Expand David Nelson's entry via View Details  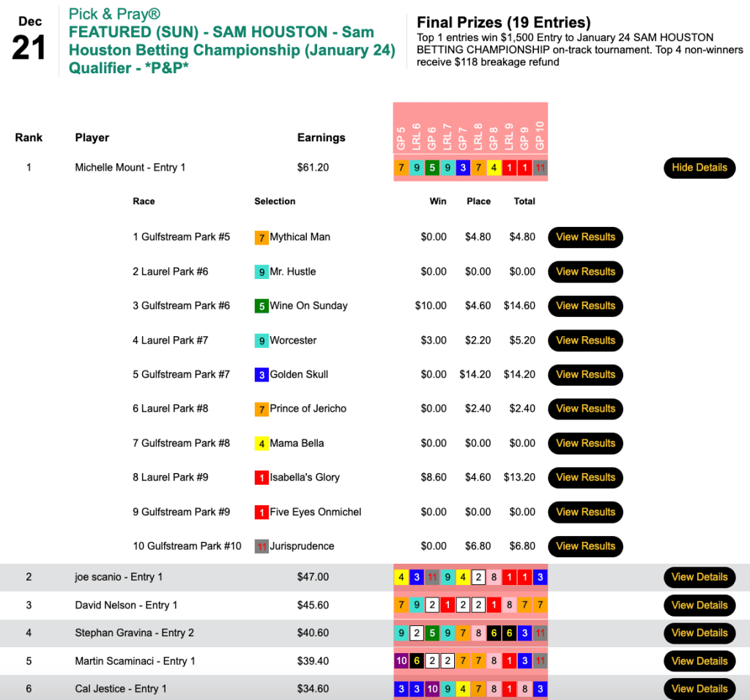coord(699,605)
